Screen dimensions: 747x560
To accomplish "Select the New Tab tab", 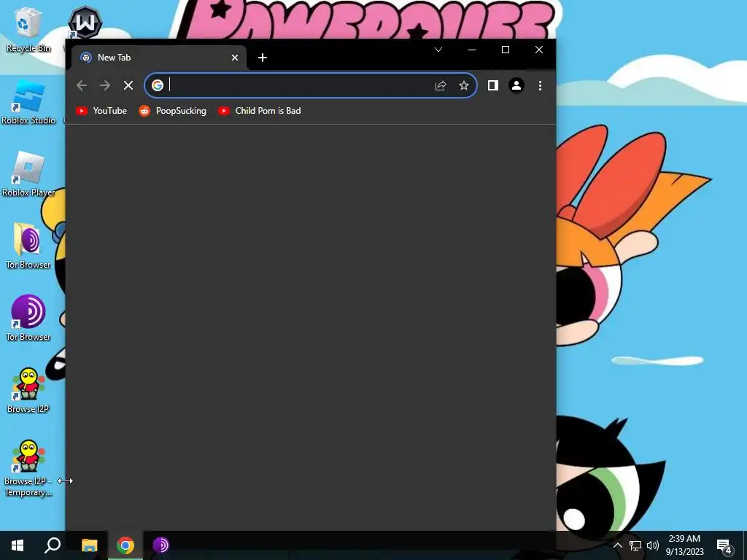I will pos(160,58).
